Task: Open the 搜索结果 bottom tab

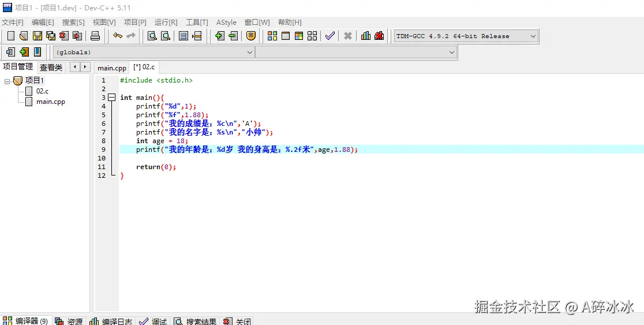Action: (x=196, y=321)
